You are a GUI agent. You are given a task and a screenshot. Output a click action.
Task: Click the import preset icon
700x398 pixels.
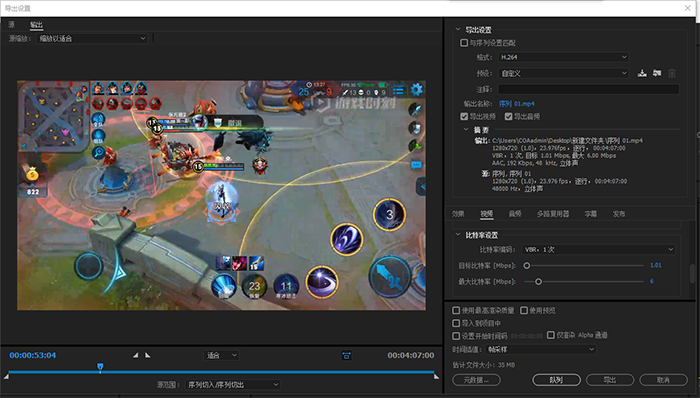point(657,73)
